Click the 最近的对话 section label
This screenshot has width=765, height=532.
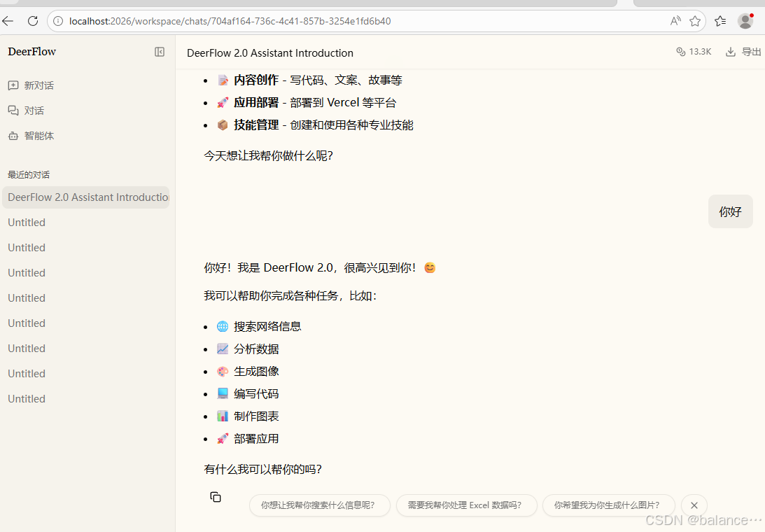tap(29, 175)
